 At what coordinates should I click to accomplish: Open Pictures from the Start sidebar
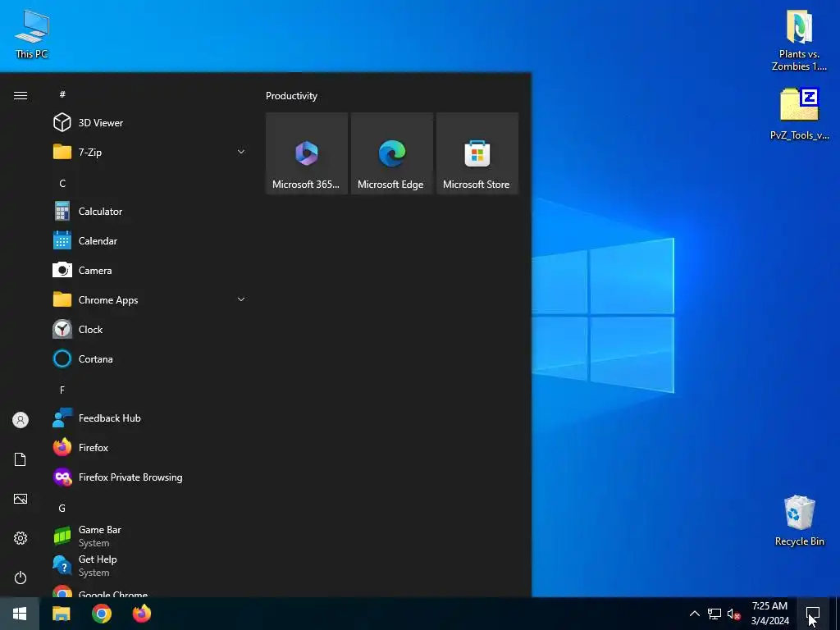coord(21,499)
